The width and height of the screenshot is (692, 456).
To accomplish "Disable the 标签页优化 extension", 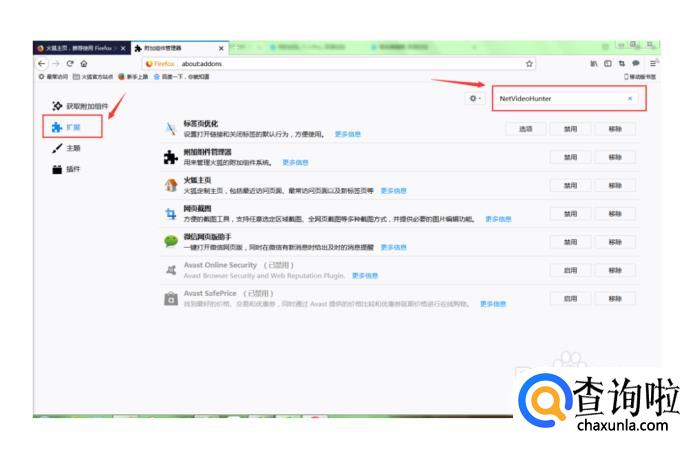I will click(x=571, y=129).
